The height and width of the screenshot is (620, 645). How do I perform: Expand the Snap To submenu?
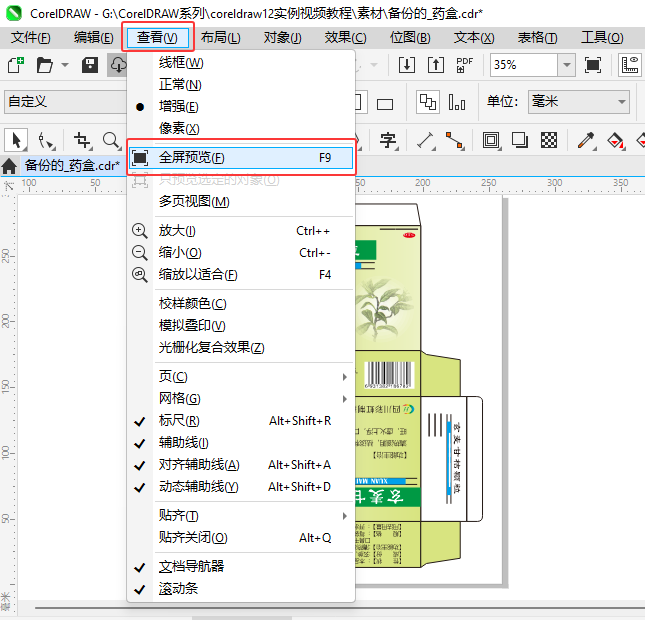click(x=241, y=516)
